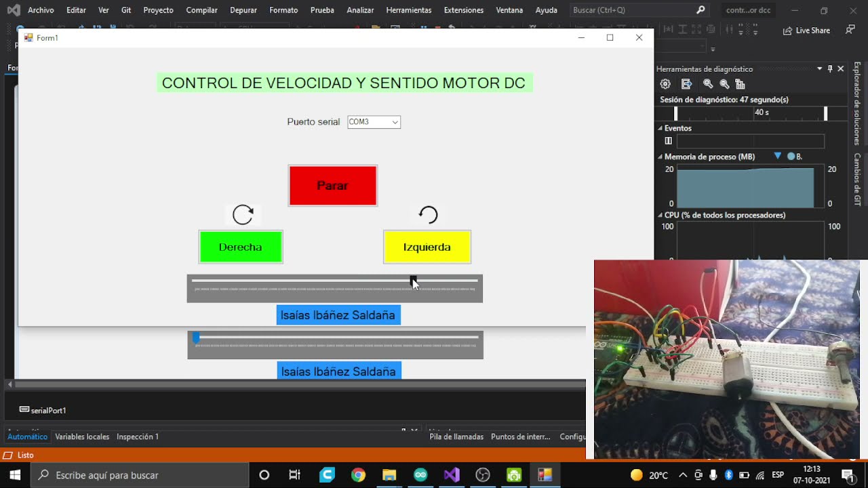This screenshot has width=868, height=488.
Task: Open Task View on the taskbar
Action: pos(295,475)
